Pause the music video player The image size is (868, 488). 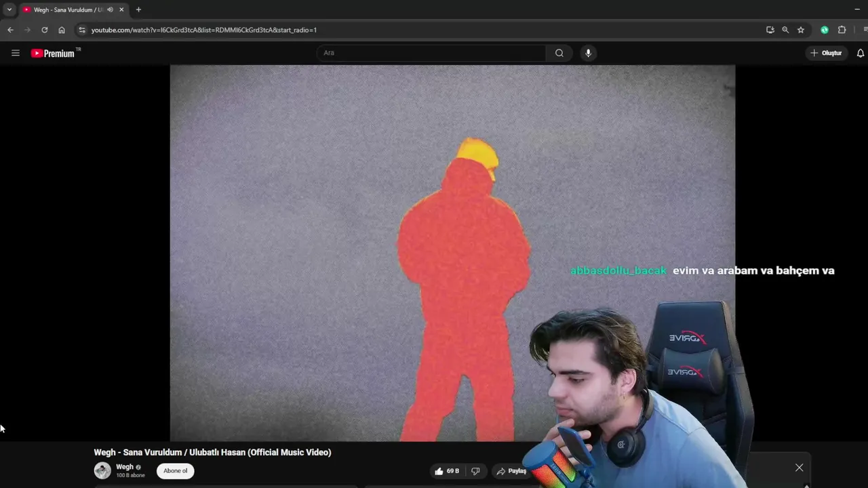pos(452,253)
